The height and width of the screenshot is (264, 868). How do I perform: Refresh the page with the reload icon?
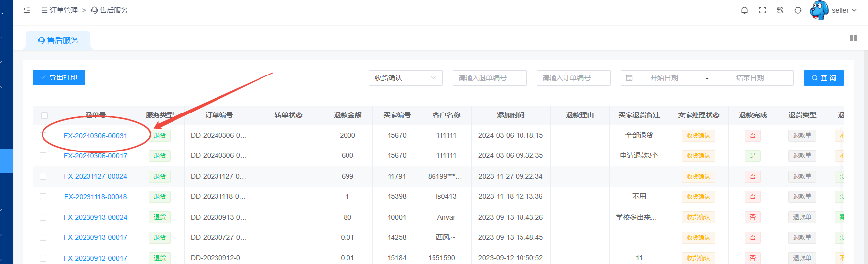[798, 10]
